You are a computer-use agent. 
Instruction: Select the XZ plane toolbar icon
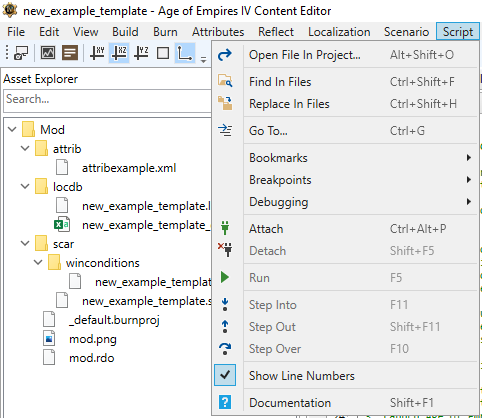click(119, 53)
